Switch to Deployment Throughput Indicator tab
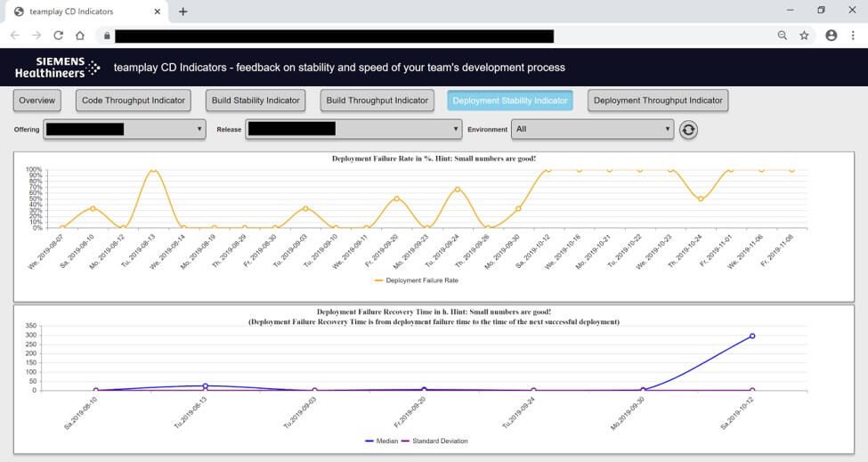This screenshot has width=868, height=462. point(658,101)
